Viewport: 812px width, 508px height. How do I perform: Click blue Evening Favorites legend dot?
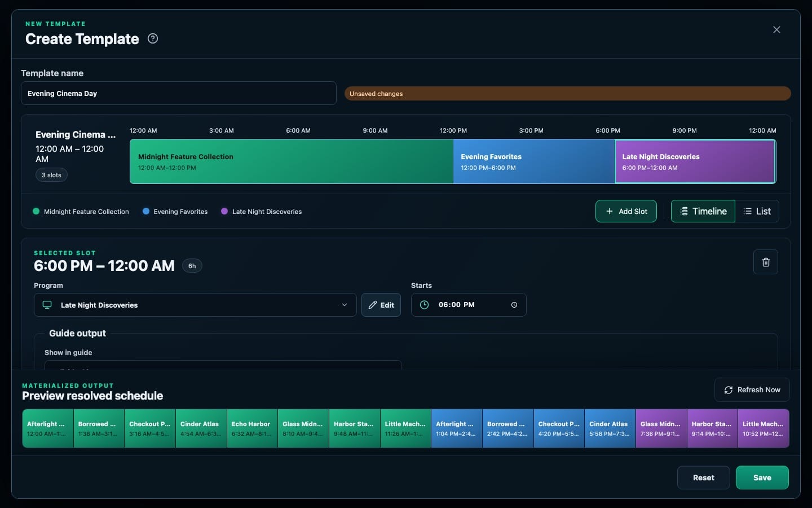(146, 211)
